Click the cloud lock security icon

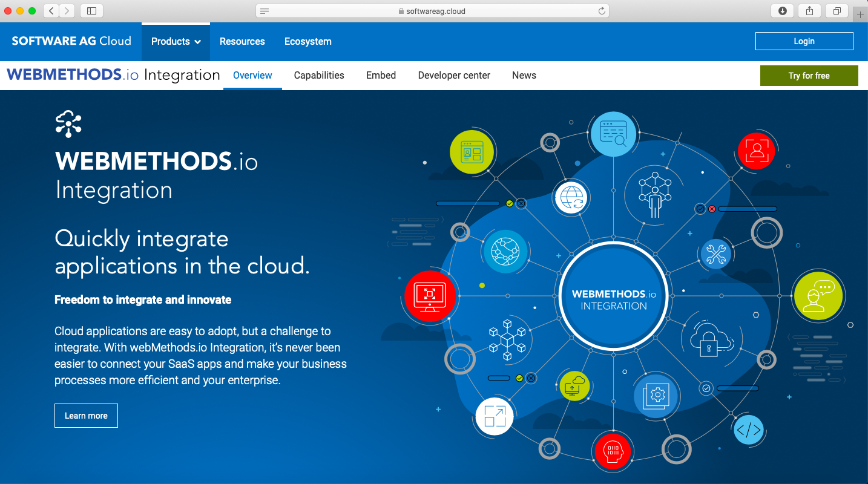click(708, 341)
